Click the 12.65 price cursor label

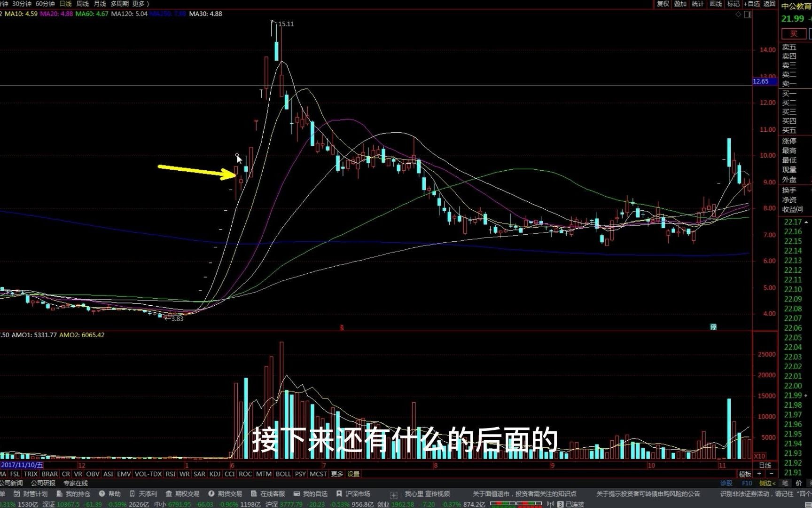point(764,81)
